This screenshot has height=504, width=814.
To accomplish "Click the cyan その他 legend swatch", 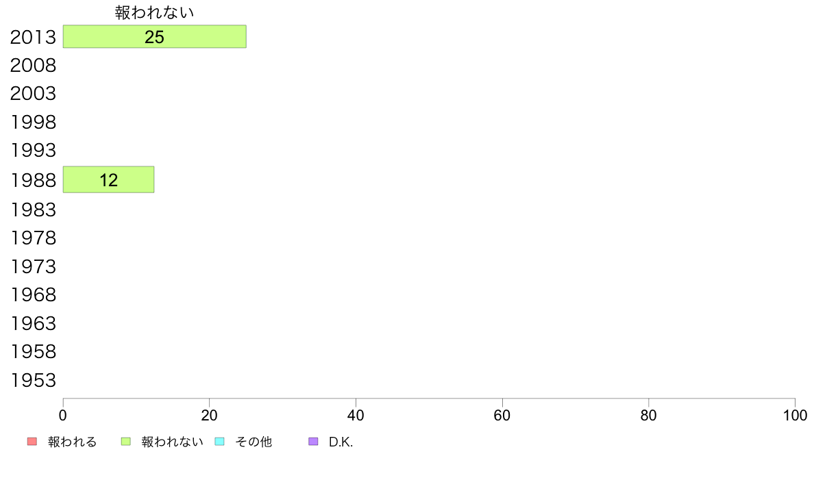I will click(219, 442).
